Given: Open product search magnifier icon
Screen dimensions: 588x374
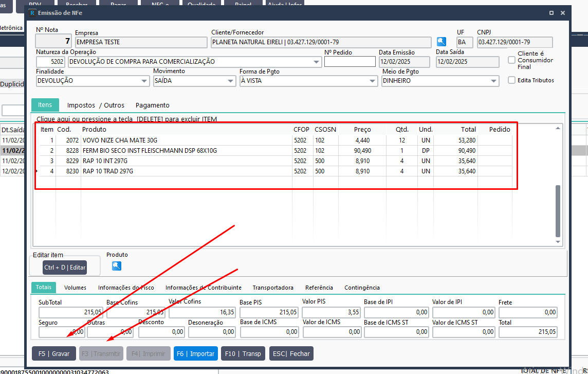Looking at the screenshot, I should pyautogui.click(x=117, y=266).
